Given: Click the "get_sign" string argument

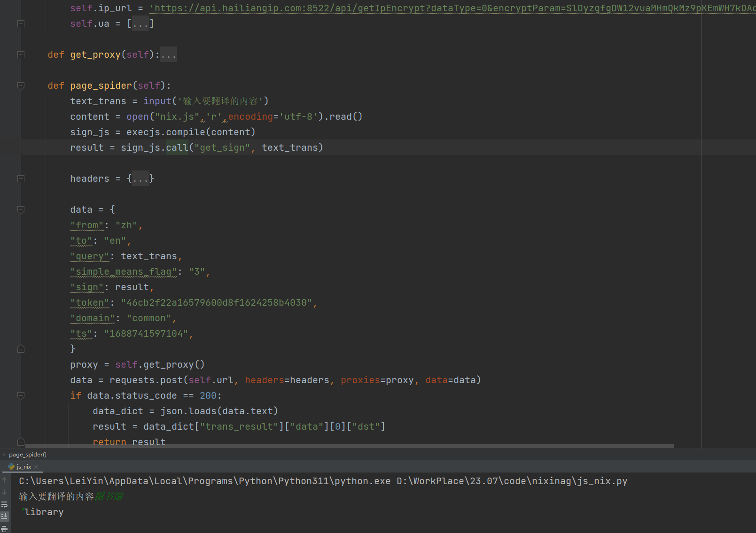Looking at the screenshot, I should coord(222,147).
